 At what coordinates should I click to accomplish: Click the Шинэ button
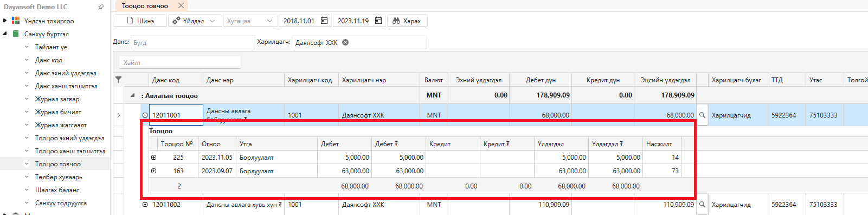click(x=140, y=21)
